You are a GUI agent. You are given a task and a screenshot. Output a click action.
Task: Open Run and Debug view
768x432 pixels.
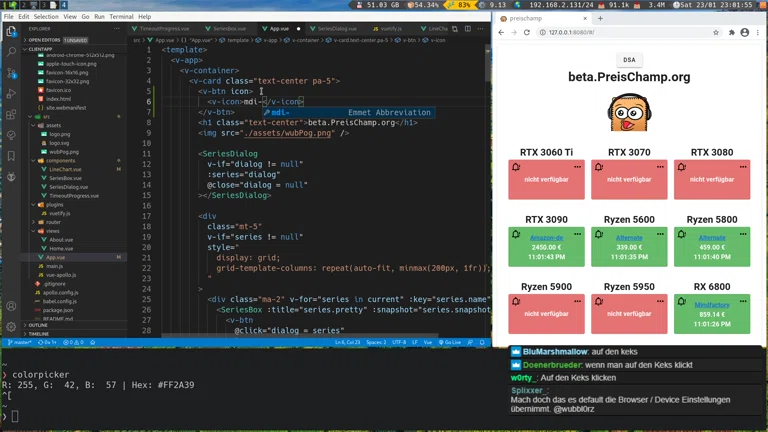pyautogui.click(x=12, y=94)
